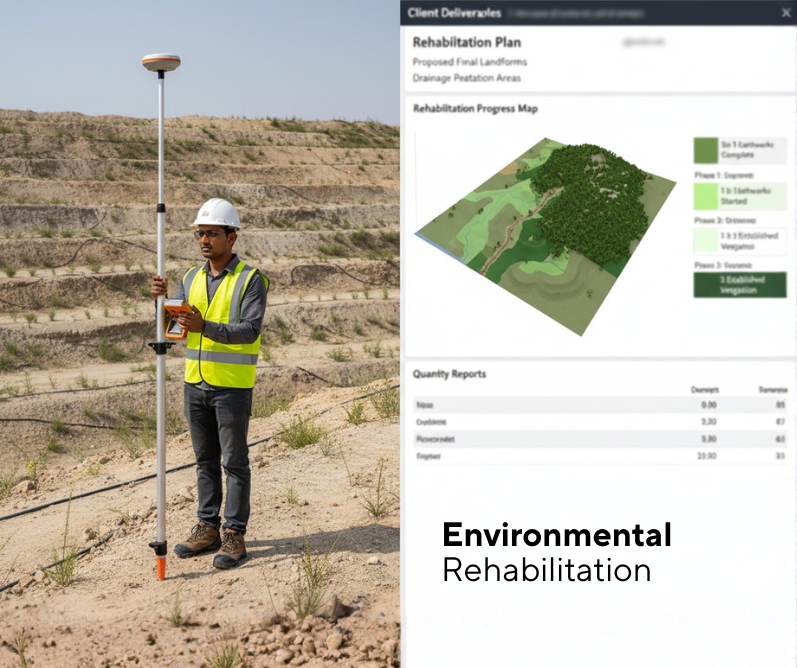
Task: Select the first row in Quantity Reports
Action: pyautogui.click(x=598, y=405)
